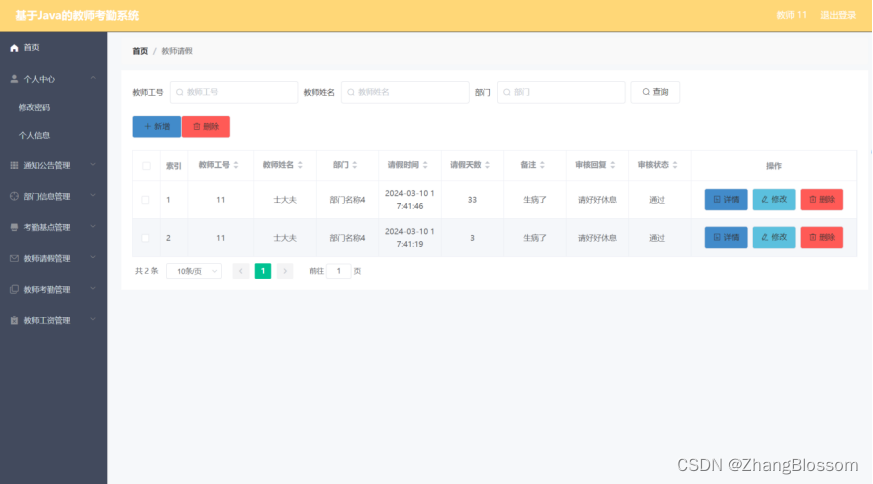873x484 pixels.
Task: Click 修改 for the 33-day leave row
Action: pos(774,199)
